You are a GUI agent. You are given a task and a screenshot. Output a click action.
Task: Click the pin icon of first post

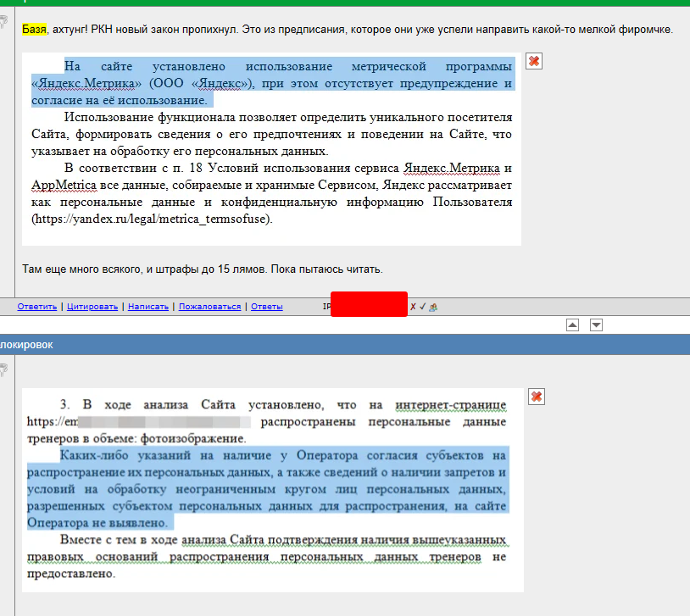[x=3, y=22]
